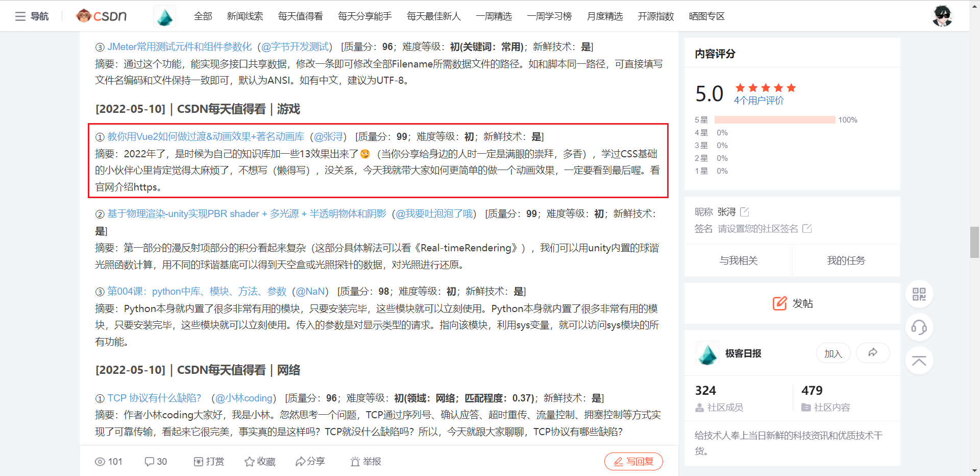
Task: Open 教你用Vue2如何做过渡&动画效果 article
Action: pos(206,137)
